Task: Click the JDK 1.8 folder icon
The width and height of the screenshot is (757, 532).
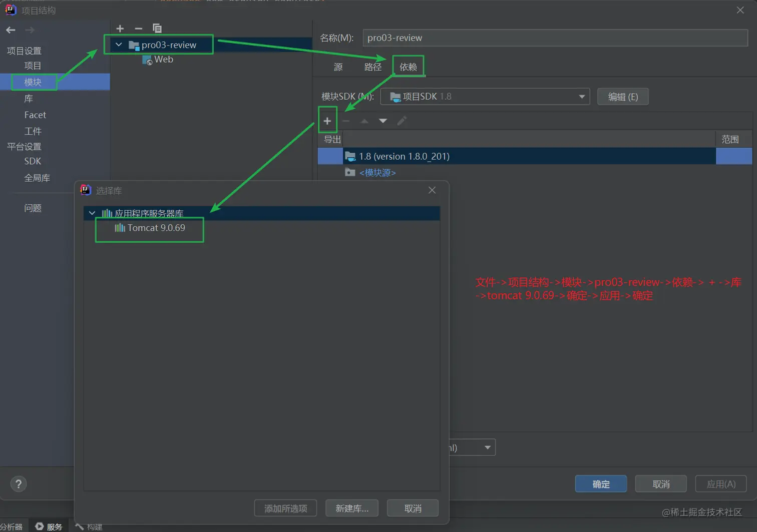Action: point(350,157)
